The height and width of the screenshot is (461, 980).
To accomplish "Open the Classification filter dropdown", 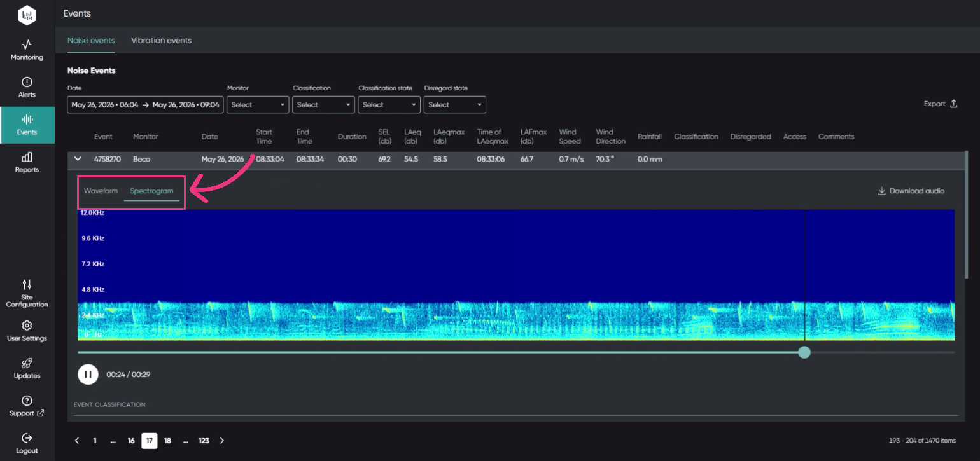I will pyautogui.click(x=323, y=105).
